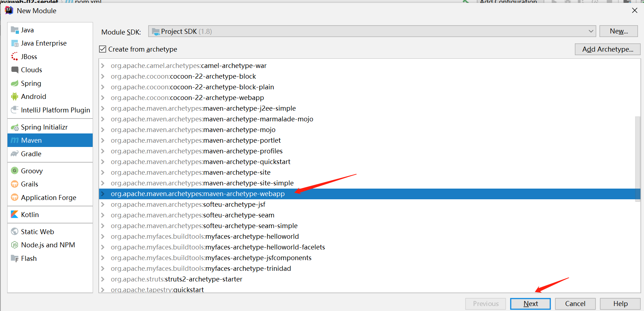Click the Add Archetype... button
The height and width of the screenshot is (311, 644).
(608, 49)
